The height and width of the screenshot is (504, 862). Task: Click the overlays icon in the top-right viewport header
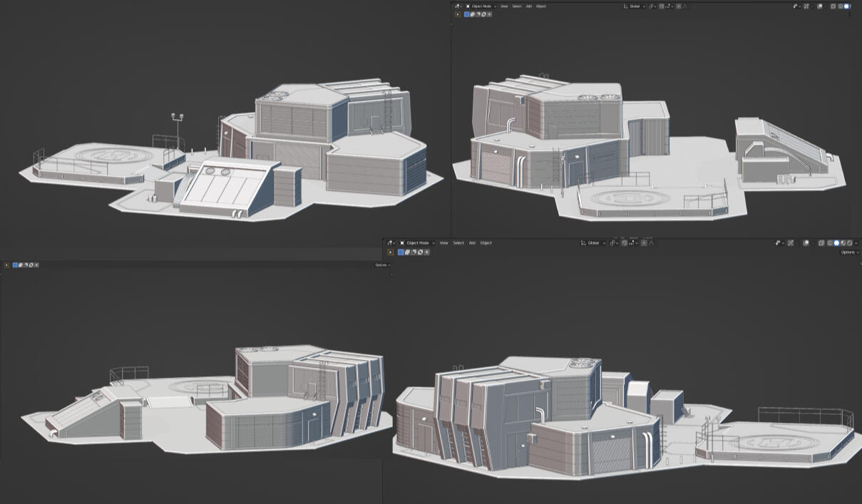820,6
